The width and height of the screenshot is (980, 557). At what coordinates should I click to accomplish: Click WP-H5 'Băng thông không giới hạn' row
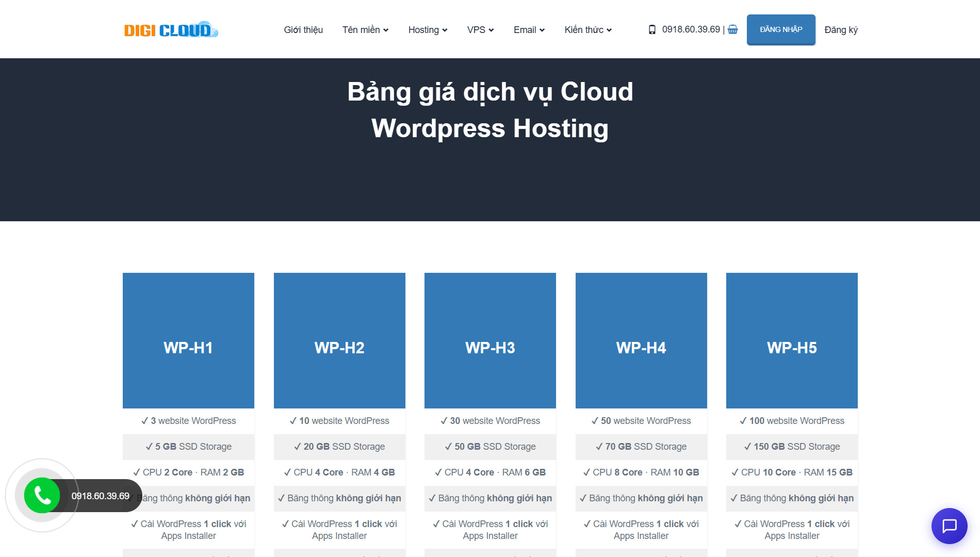pos(792,498)
